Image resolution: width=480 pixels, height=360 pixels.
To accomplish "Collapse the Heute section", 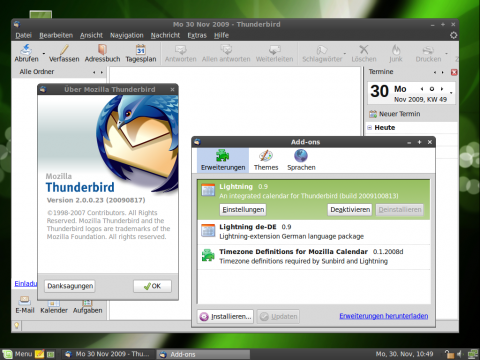I will tap(369, 128).
